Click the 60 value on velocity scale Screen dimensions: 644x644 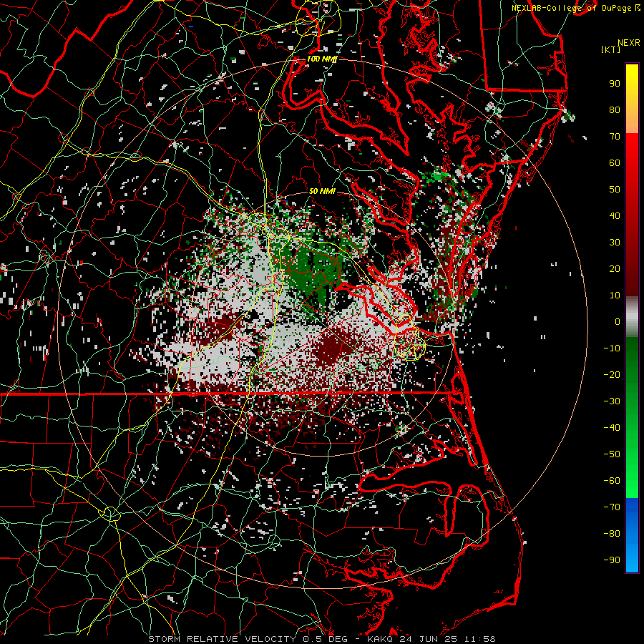coord(615,162)
